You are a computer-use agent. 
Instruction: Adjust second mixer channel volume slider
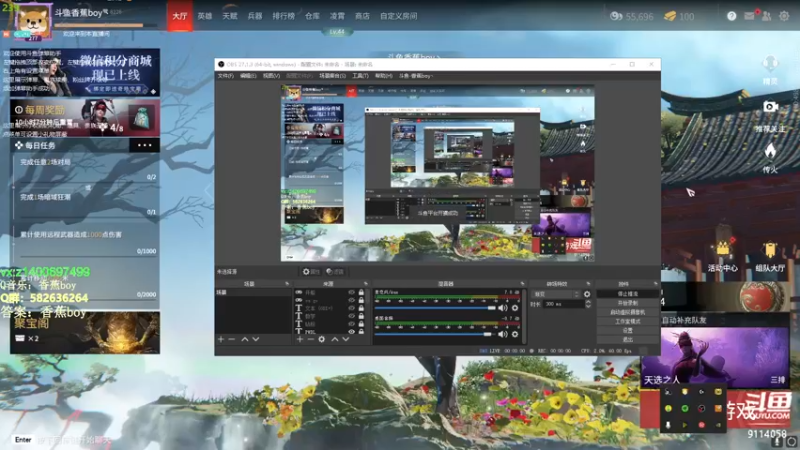pos(434,334)
